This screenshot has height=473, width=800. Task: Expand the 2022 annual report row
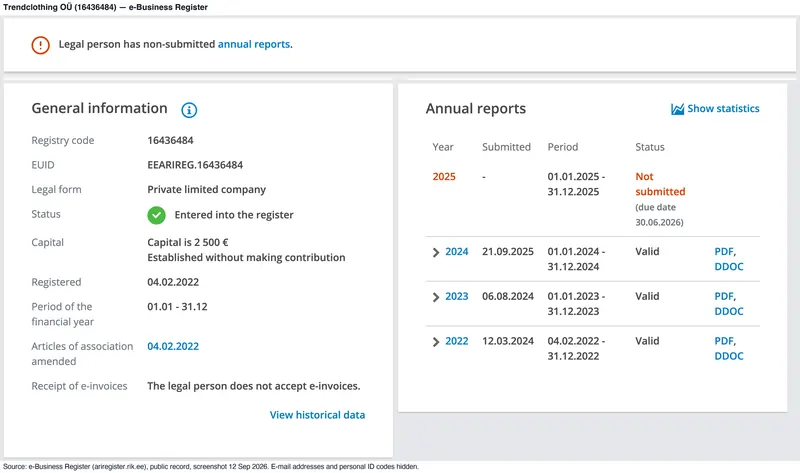click(x=436, y=342)
